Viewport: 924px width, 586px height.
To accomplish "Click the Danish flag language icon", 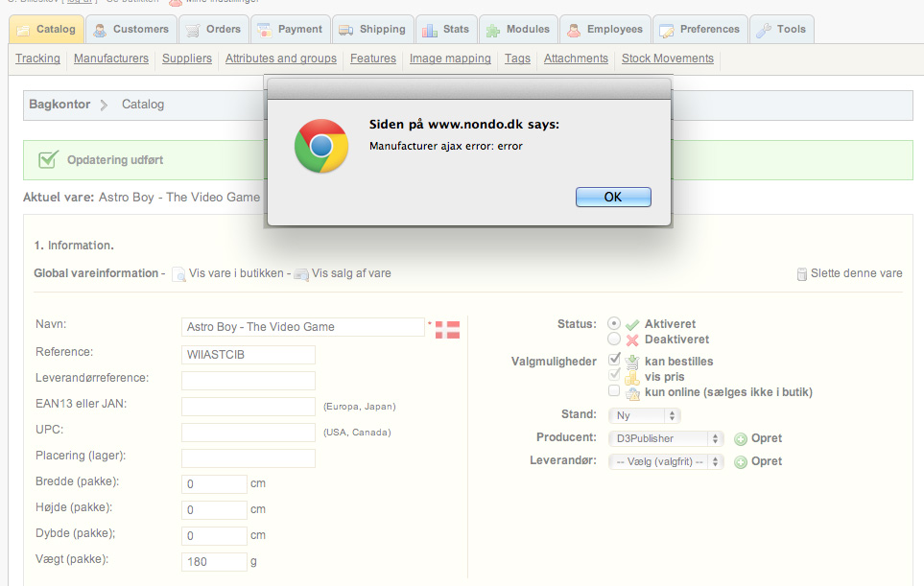I will click(x=447, y=330).
